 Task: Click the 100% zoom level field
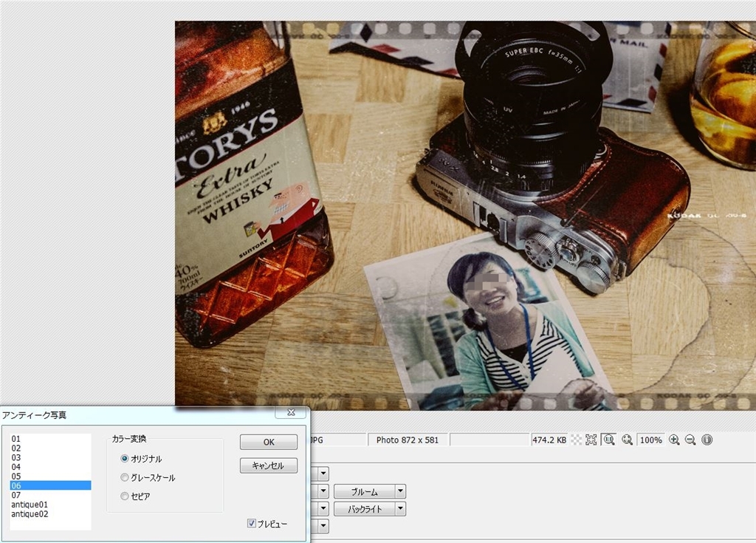click(651, 440)
